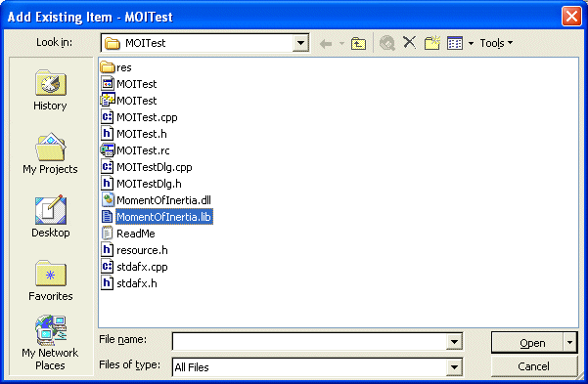Go to Desktop location
This screenshot has width=588, height=384.
pos(50,217)
